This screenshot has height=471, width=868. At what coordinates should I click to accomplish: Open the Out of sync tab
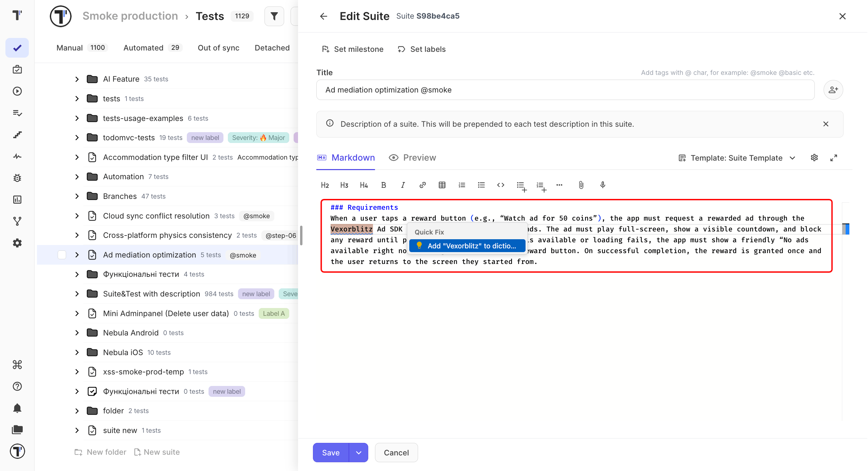(218, 48)
